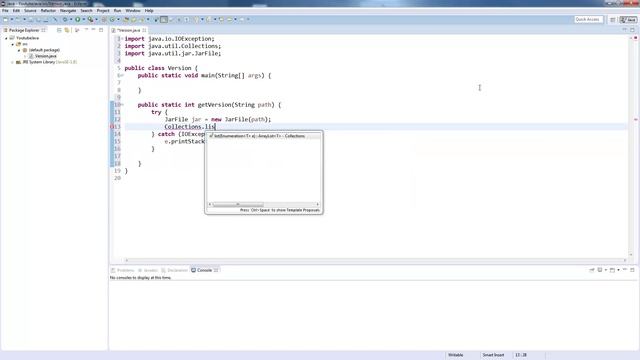Viewport: 640px width, 360px height.
Task: Click the Run external tools icon
Action: tap(91, 20)
